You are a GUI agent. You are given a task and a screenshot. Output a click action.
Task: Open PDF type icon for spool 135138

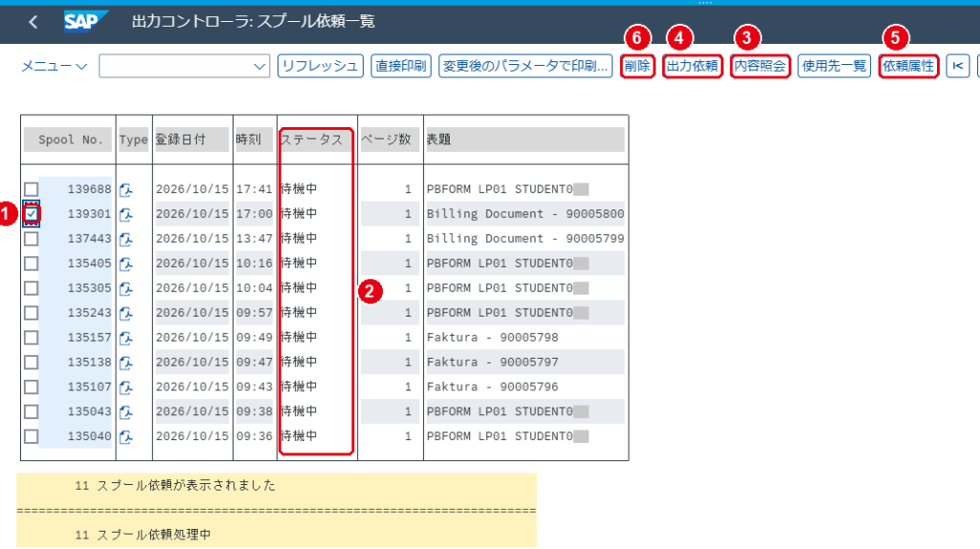[x=126, y=362]
